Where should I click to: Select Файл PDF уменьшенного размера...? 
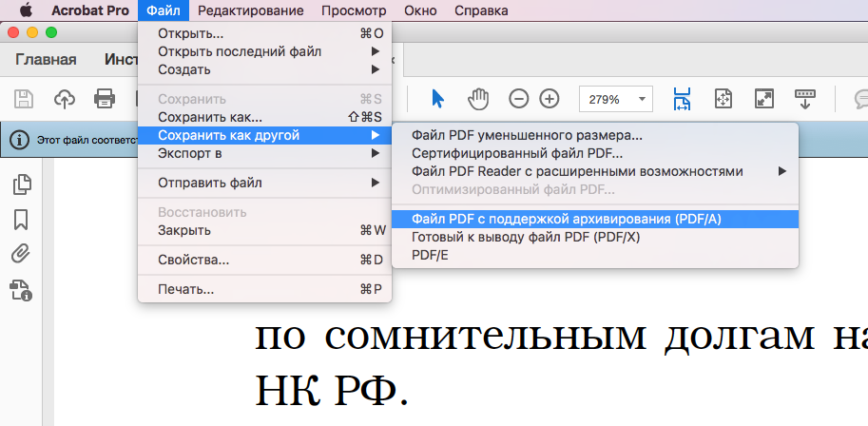click(x=595, y=135)
